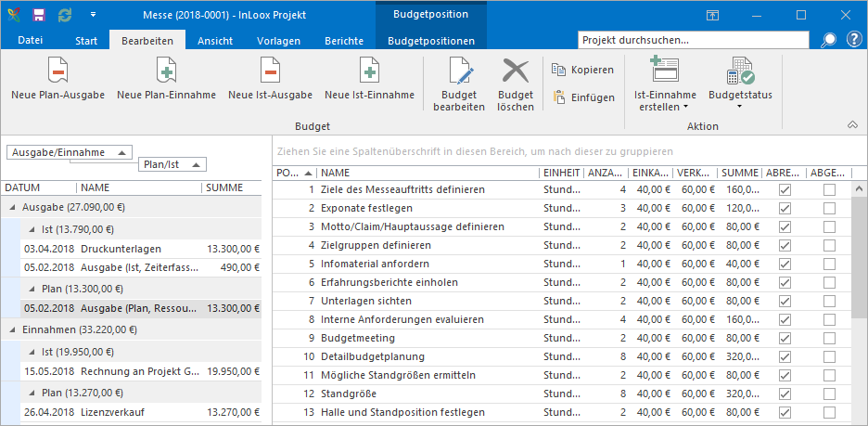Collapse the ribbon with the chevron
The height and width of the screenshot is (426, 868).
tap(852, 125)
